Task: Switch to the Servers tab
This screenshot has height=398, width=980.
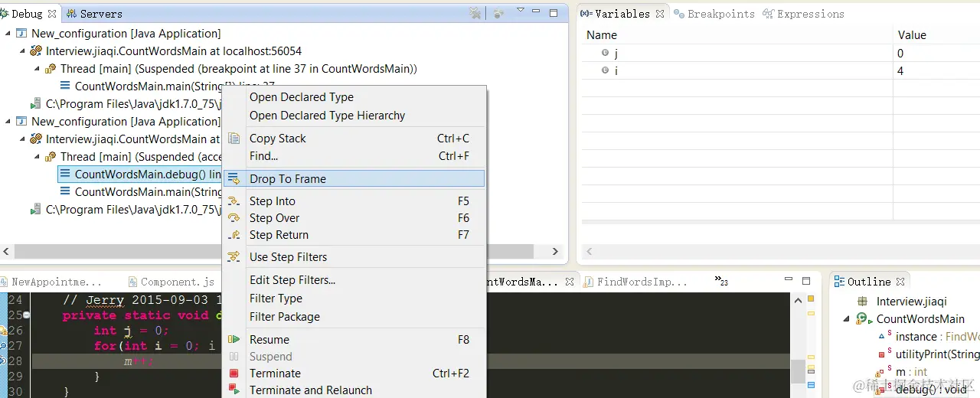Action: (94, 14)
